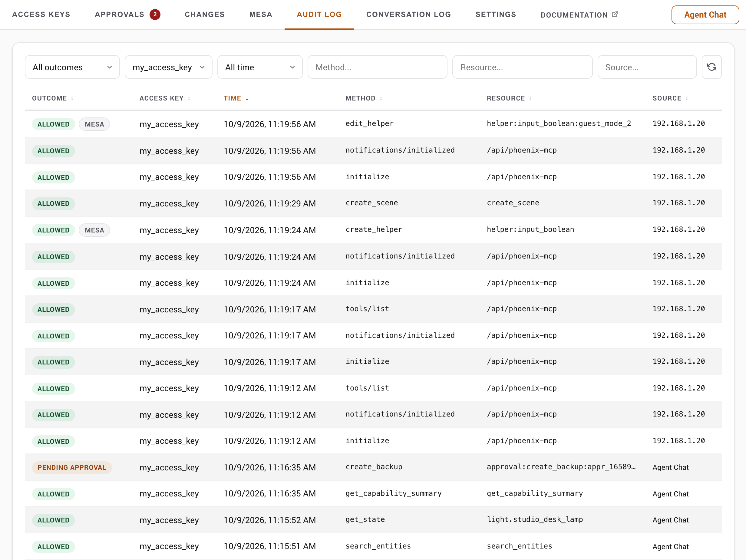Select the Audit Log tab
746x560 pixels.
319,15
